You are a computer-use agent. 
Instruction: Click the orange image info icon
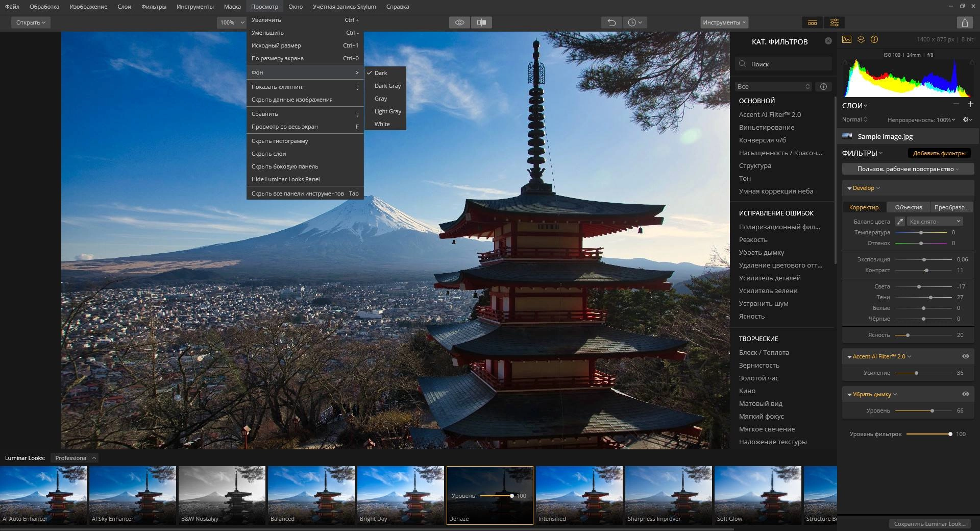point(874,39)
